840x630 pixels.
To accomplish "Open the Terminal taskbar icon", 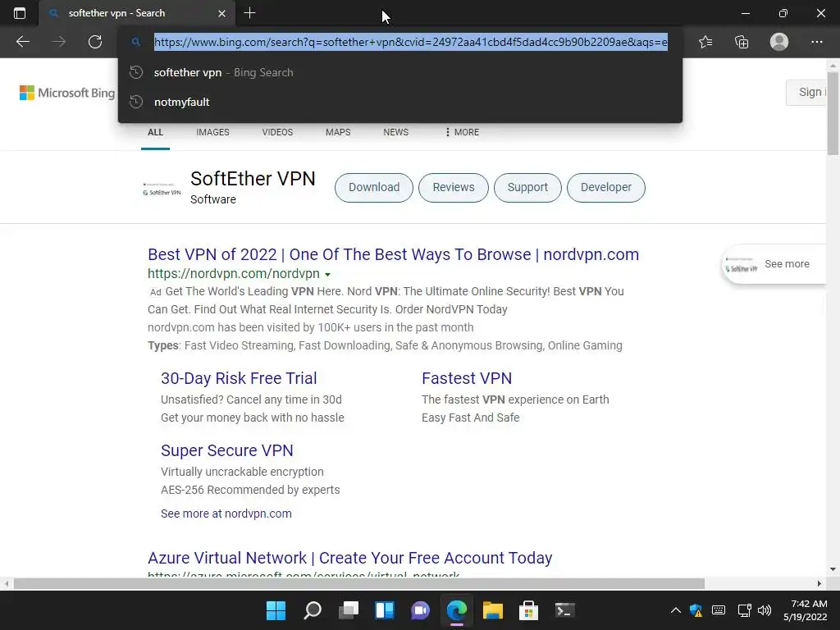I will pyautogui.click(x=564, y=610).
